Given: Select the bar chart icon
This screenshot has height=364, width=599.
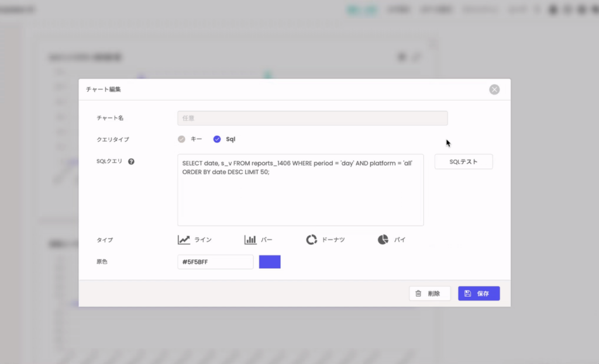Looking at the screenshot, I should [x=250, y=240].
